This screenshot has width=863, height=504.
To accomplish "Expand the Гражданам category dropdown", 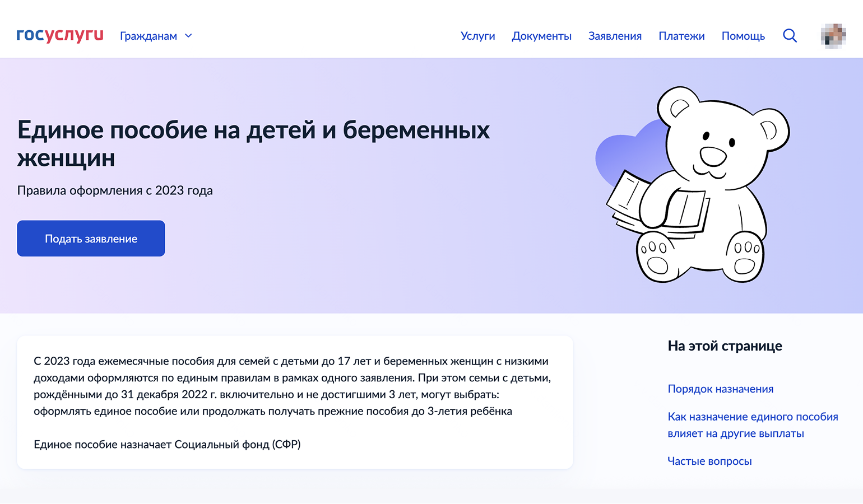I will (x=148, y=35).
